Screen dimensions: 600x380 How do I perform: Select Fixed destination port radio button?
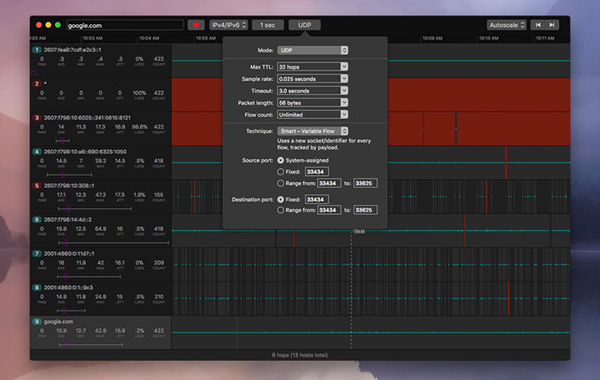tap(280, 199)
